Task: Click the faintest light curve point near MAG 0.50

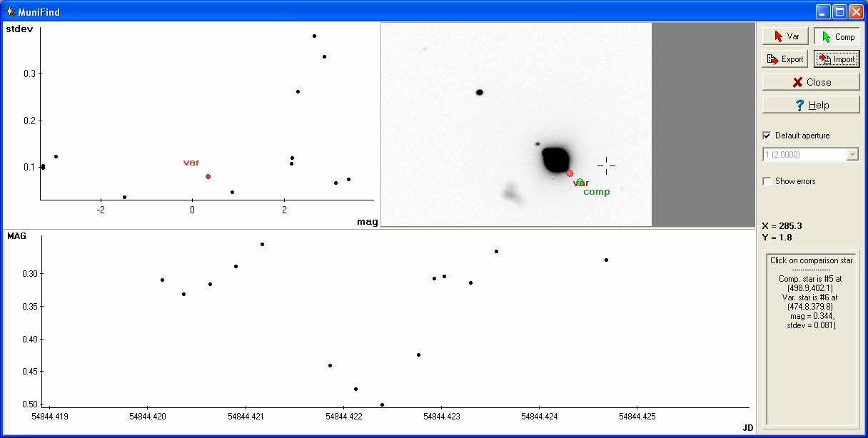Action: [x=382, y=404]
